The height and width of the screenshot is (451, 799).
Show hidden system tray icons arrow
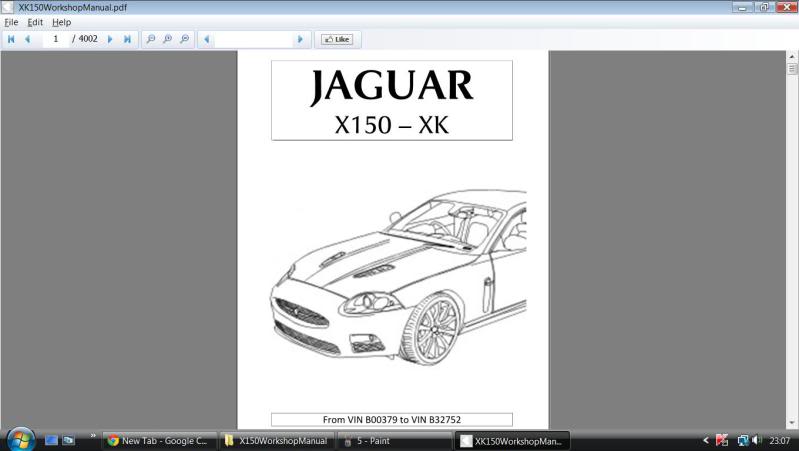[706, 440]
